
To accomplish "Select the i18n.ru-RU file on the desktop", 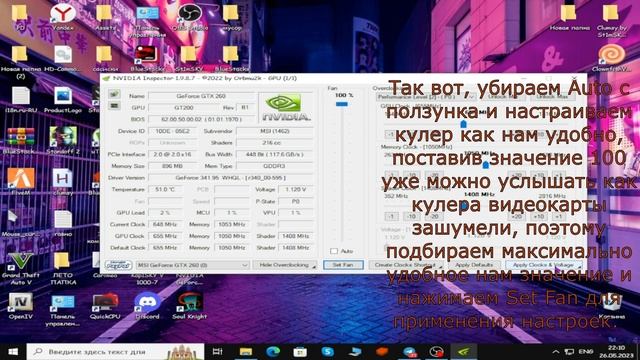I will click(20, 100).
